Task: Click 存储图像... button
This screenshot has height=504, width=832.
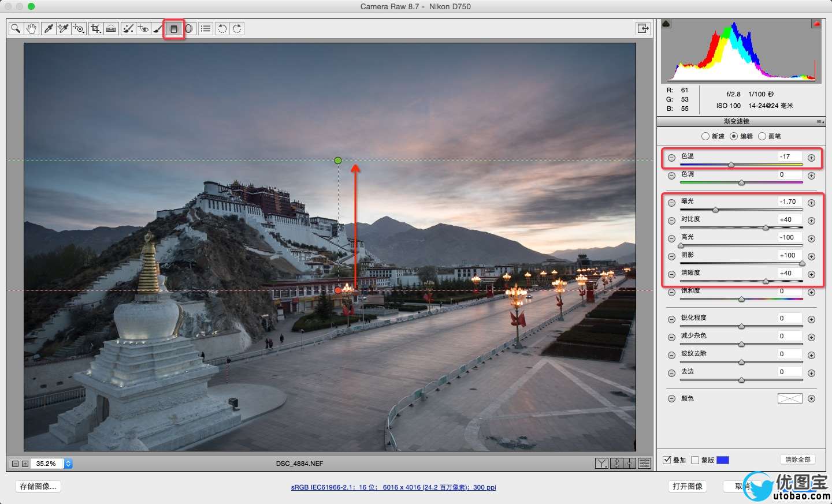Action: [x=38, y=486]
